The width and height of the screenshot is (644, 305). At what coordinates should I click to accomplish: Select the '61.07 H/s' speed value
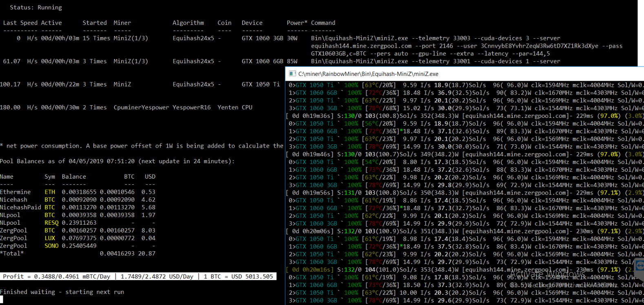[20, 61]
